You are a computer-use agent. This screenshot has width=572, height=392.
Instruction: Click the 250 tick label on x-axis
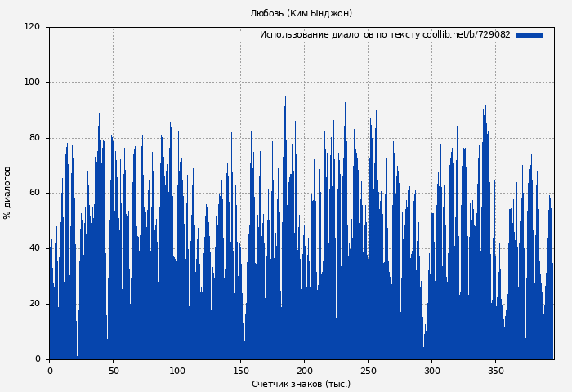pos(368,371)
